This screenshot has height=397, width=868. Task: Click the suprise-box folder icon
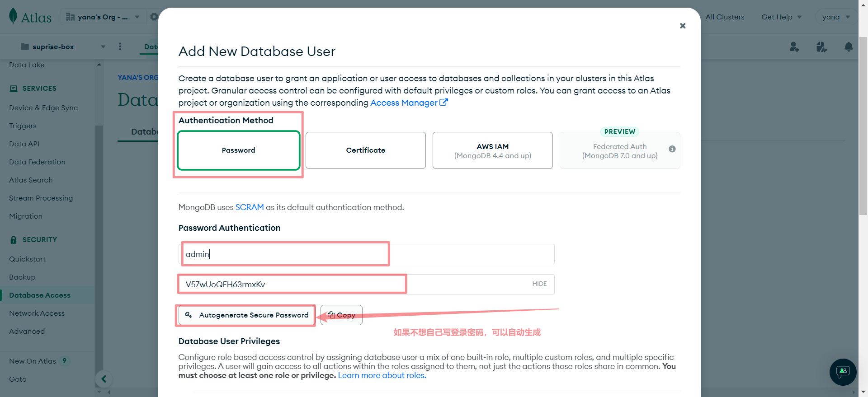coord(25,47)
